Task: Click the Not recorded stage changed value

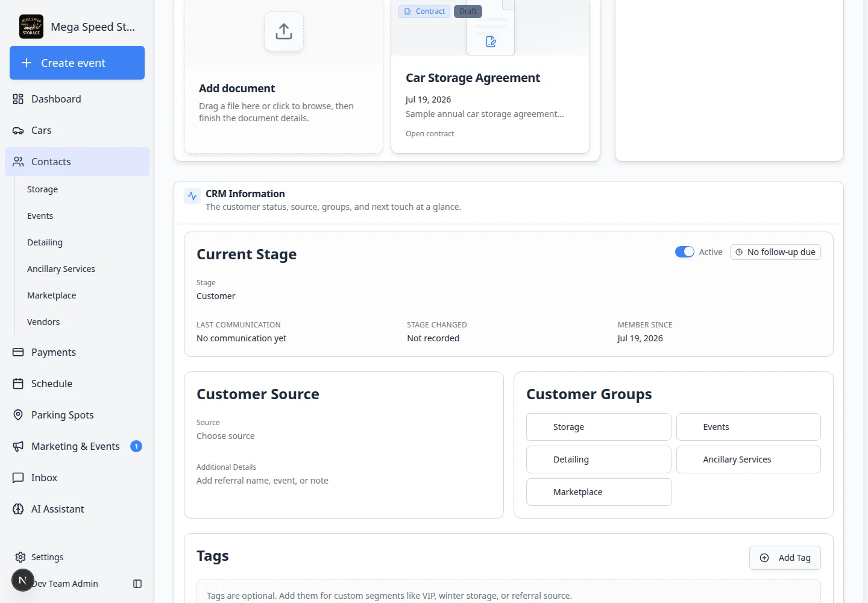Action: tap(433, 338)
